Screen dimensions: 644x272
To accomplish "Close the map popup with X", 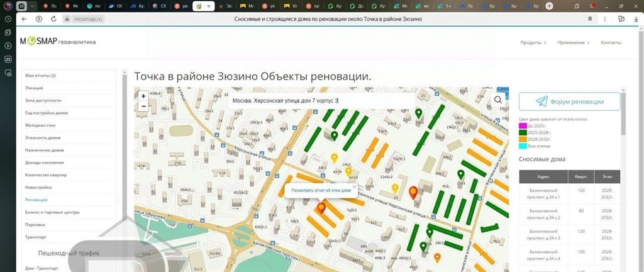I will [x=354, y=186].
